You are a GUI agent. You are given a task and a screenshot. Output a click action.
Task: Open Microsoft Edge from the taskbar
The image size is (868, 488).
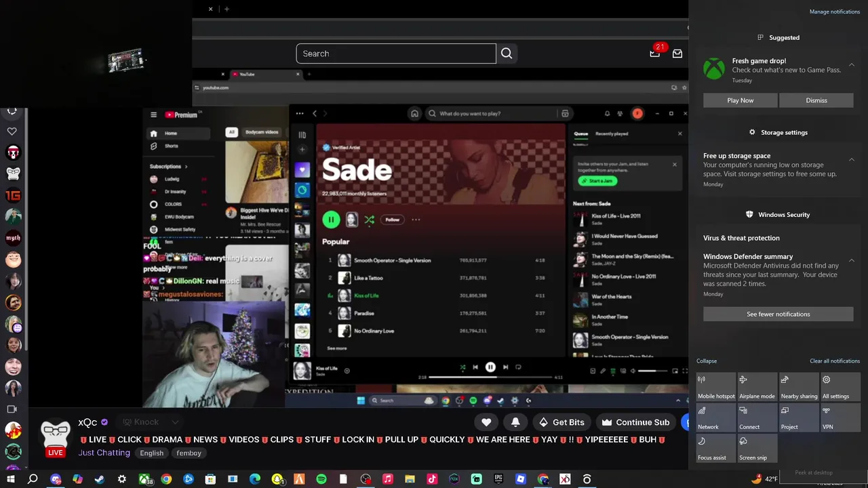(x=255, y=479)
